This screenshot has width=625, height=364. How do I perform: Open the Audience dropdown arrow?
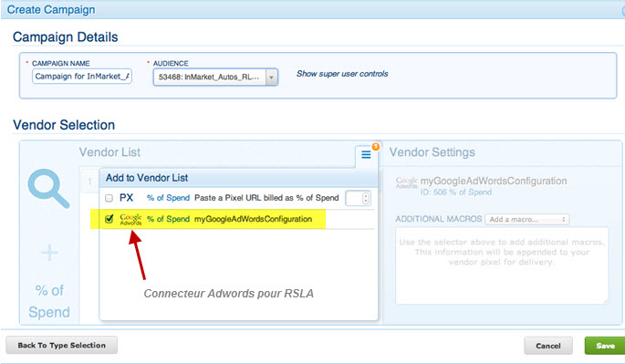[272, 78]
